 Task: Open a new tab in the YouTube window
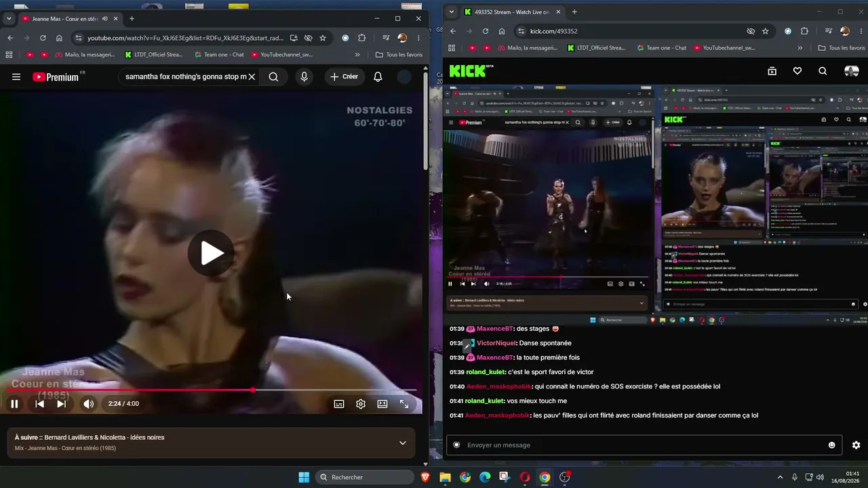[132, 19]
